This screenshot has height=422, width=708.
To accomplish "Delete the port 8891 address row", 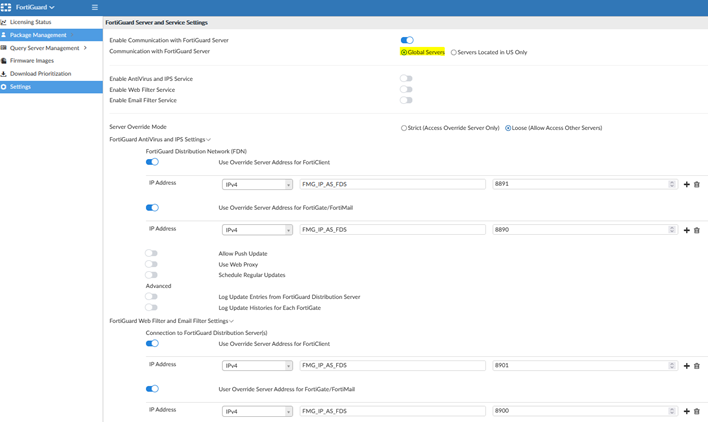I will coord(697,185).
